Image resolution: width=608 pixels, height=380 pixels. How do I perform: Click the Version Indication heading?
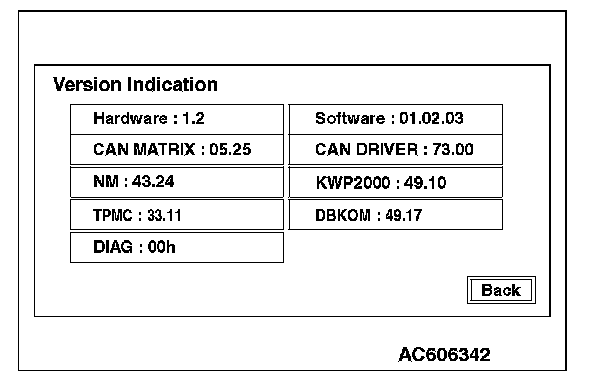[135, 85]
